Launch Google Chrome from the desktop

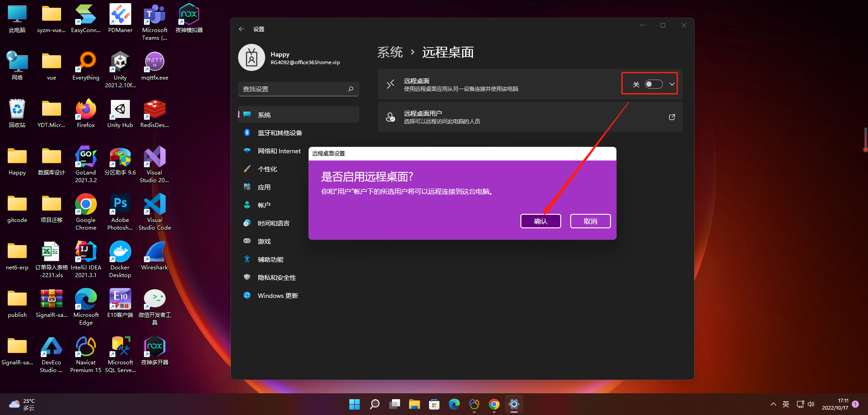(x=86, y=203)
